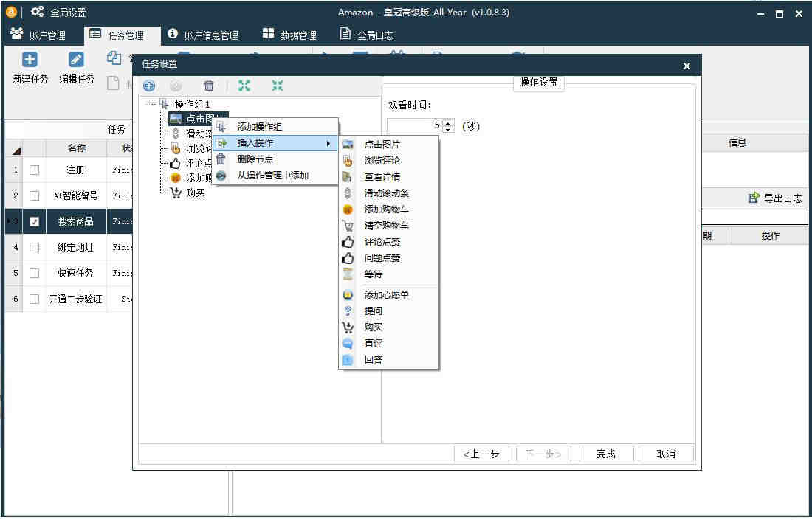Screen dimensions: 812x520
Task: Choose 滑动滚动条 from the submenu
Action: click(388, 193)
